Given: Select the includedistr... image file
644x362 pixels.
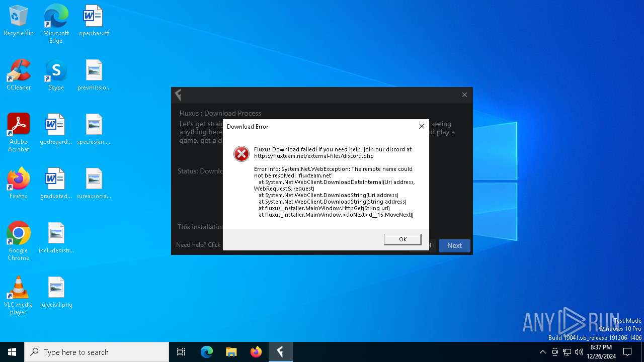Looking at the screenshot, I should pyautogui.click(x=56, y=238).
